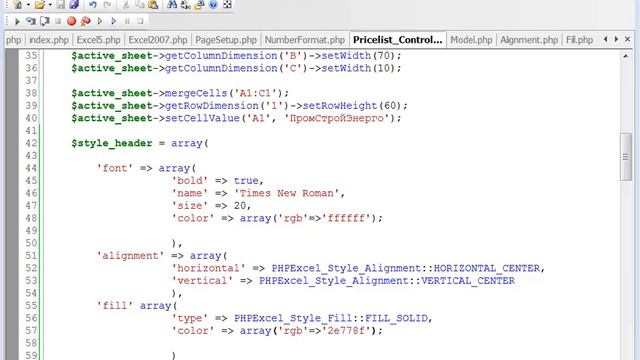The height and width of the screenshot is (360, 640).
Task: Select the Pricelist_Control... tab
Action: coord(398,40)
